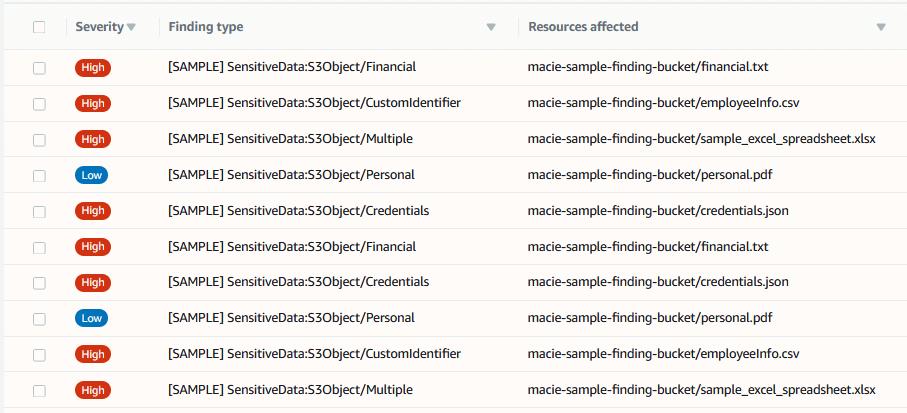This screenshot has height=413, width=907.
Task: Click the High badge on the first employeeInfo.csv row
Action: coord(93,103)
